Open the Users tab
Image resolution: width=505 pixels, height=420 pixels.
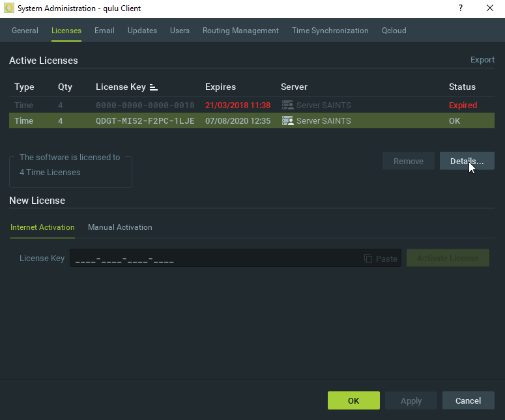pos(180,31)
